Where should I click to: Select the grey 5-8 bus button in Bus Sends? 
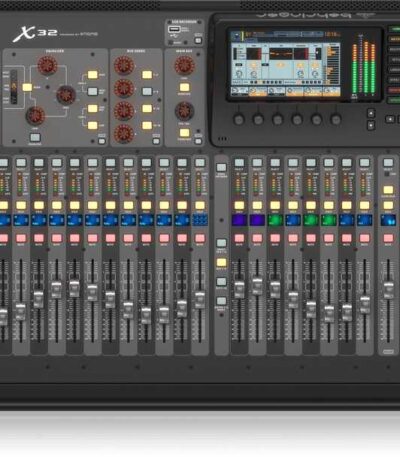(x=147, y=91)
